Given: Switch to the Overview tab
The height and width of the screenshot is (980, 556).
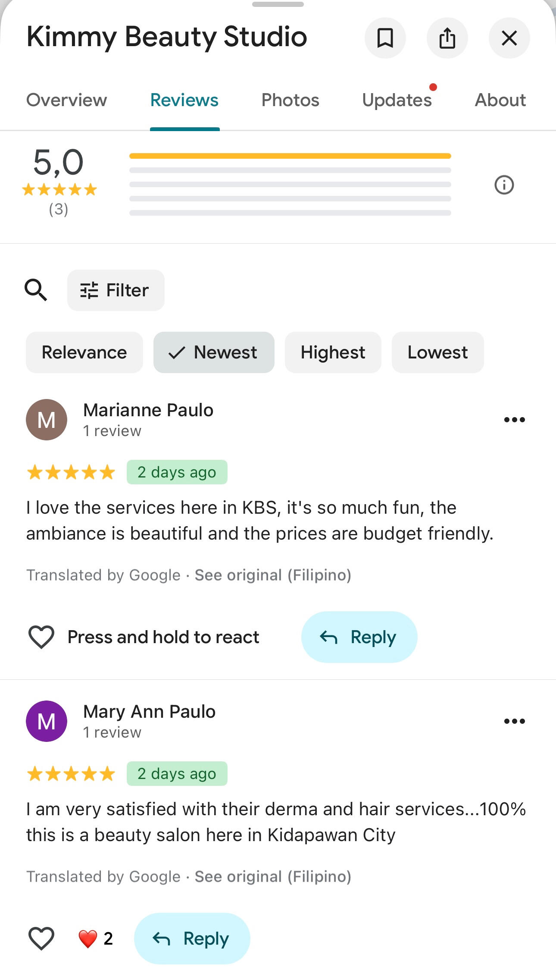Looking at the screenshot, I should (x=66, y=100).
